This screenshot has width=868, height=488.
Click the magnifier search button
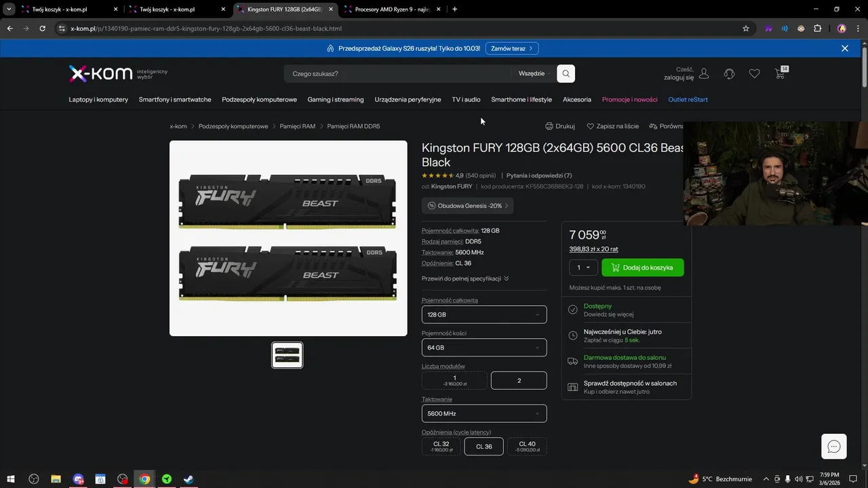[x=566, y=73]
